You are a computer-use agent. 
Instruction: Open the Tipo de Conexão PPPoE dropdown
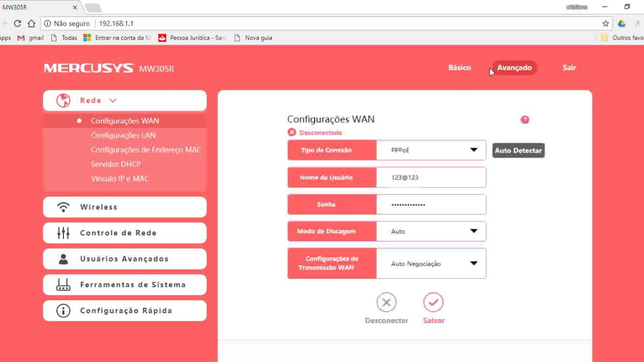[431, 150]
